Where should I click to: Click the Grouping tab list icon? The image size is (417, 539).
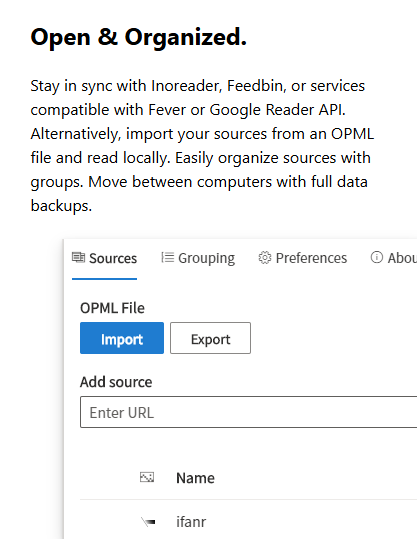(168, 257)
